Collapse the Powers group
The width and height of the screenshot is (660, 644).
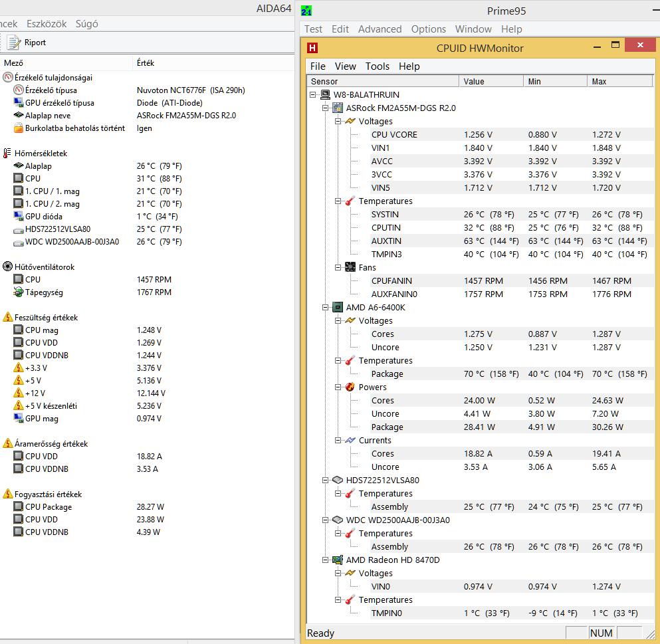click(338, 387)
